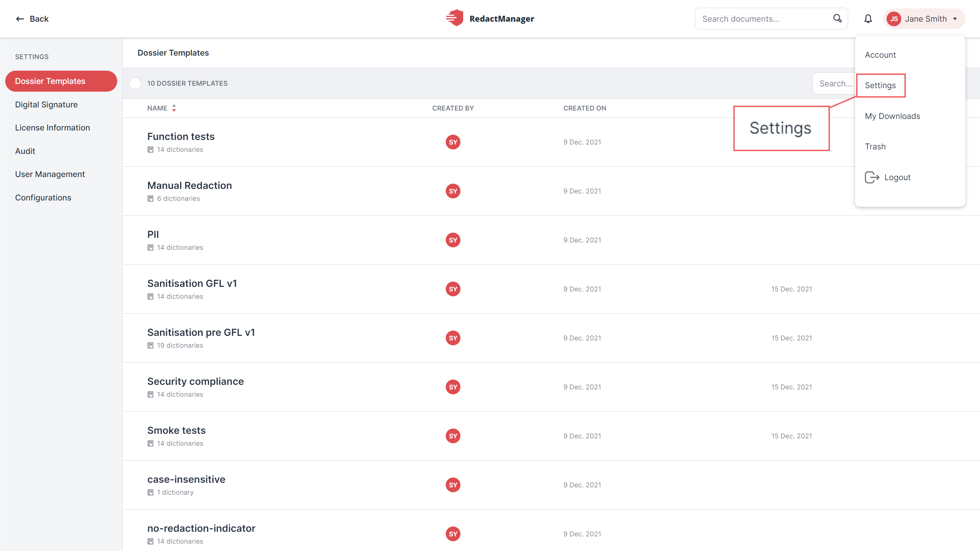The image size is (980, 551).
Task: Open Account from user menu
Action: point(880,55)
